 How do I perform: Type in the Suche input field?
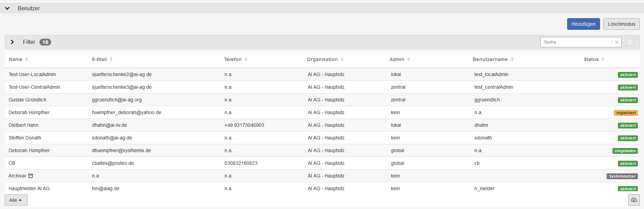point(577,42)
